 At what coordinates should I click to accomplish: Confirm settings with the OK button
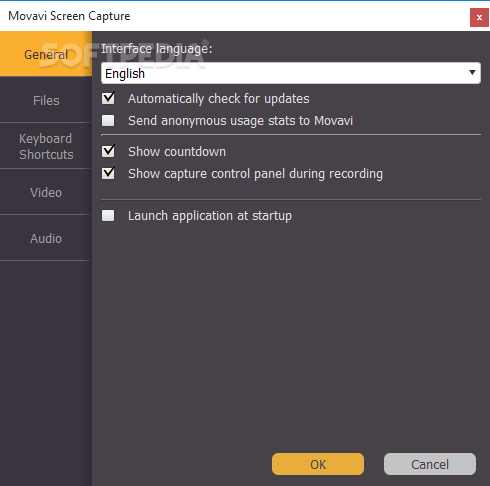pos(318,464)
